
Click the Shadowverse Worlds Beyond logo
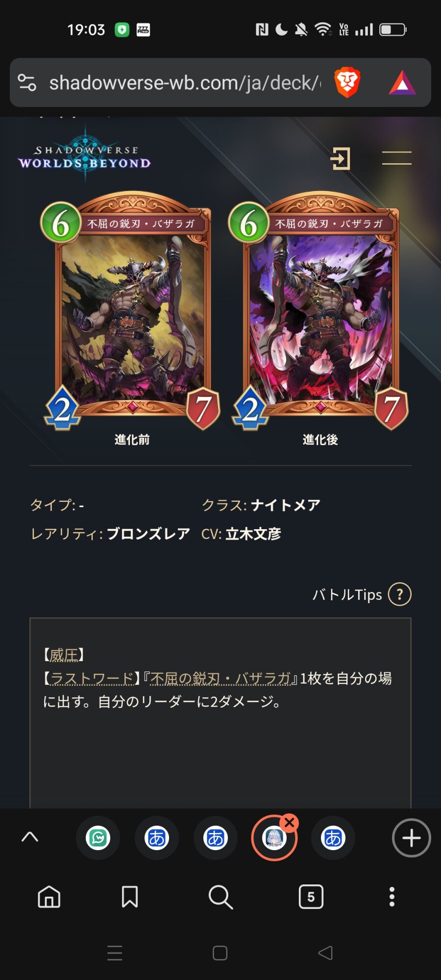[x=84, y=155]
